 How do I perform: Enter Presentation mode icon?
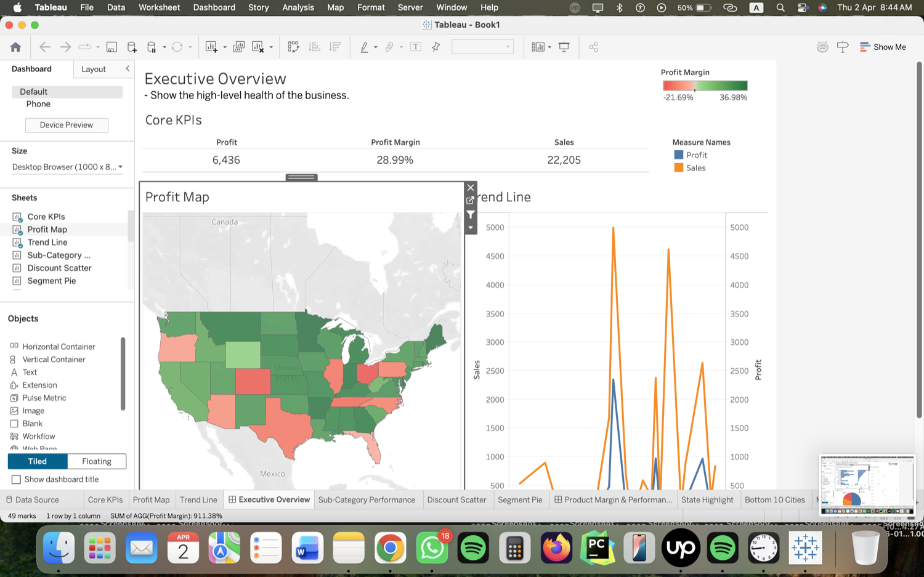click(x=564, y=47)
